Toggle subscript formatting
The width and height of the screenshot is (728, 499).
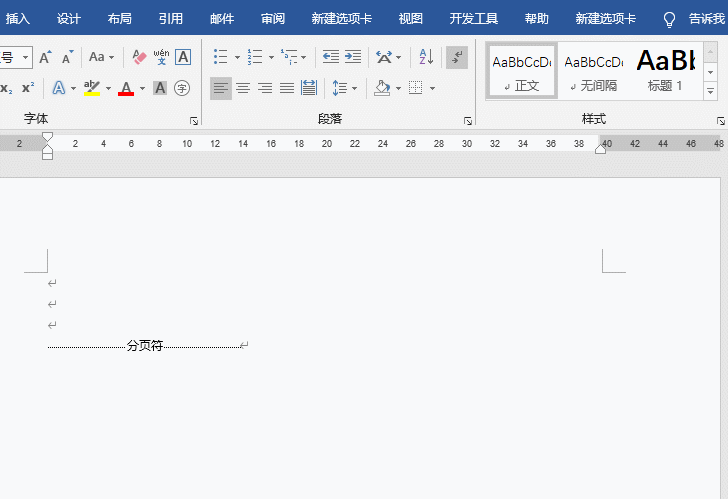click(6, 88)
